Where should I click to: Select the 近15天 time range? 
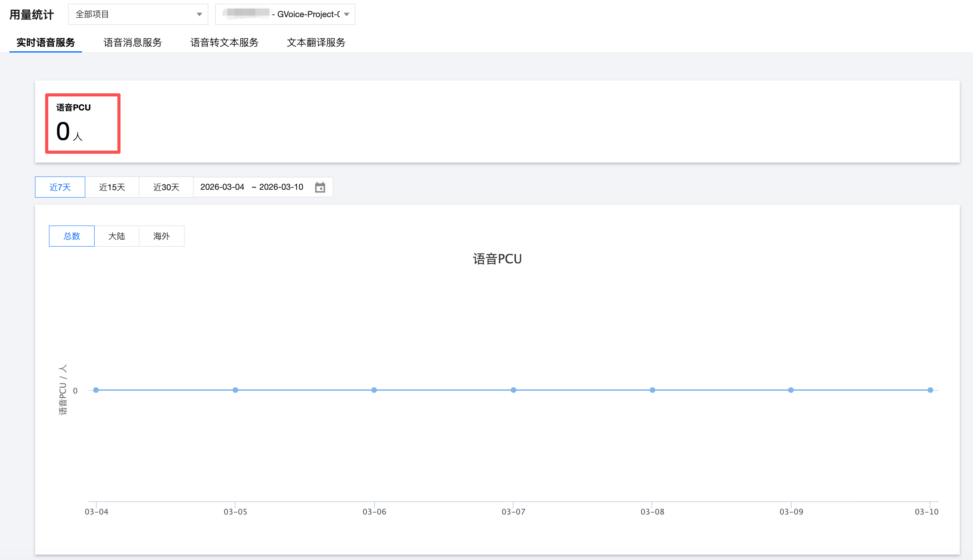(x=112, y=187)
